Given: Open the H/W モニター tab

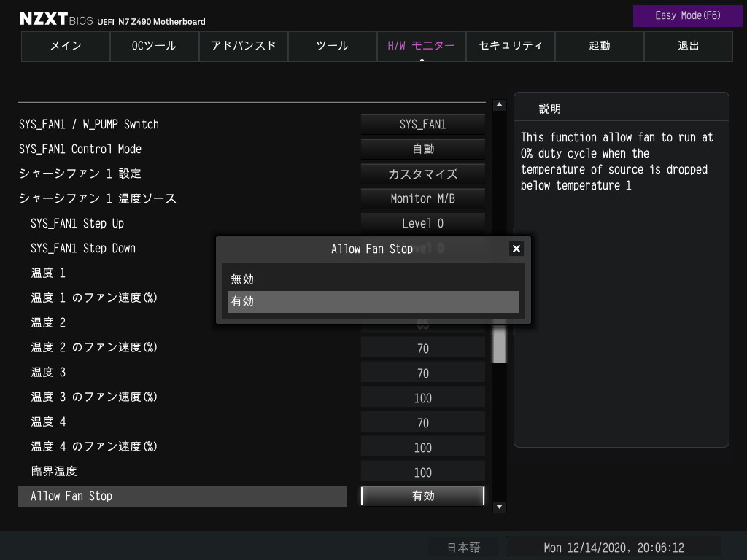Looking at the screenshot, I should click(422, 46).
